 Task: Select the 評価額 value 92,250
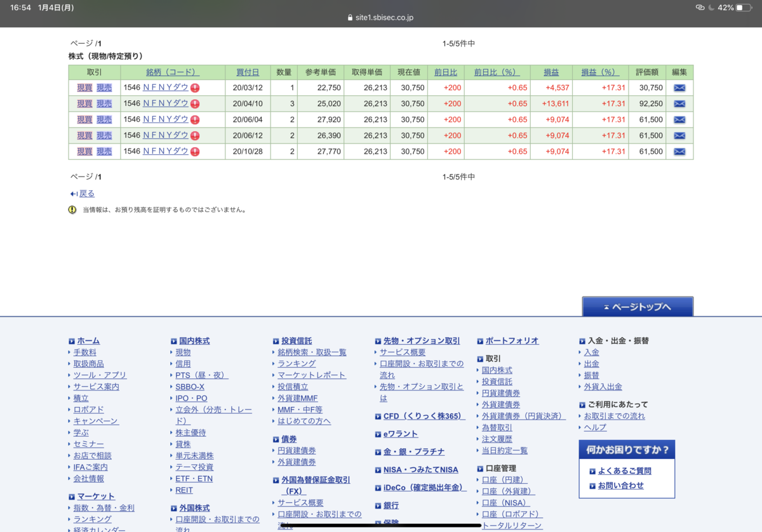651,103
